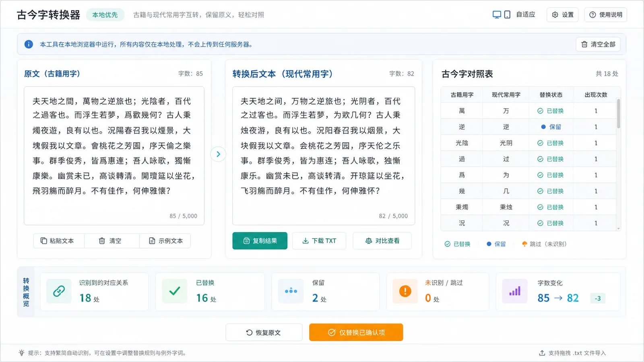Click modern character 光阴 in the table

coord(506,143)
